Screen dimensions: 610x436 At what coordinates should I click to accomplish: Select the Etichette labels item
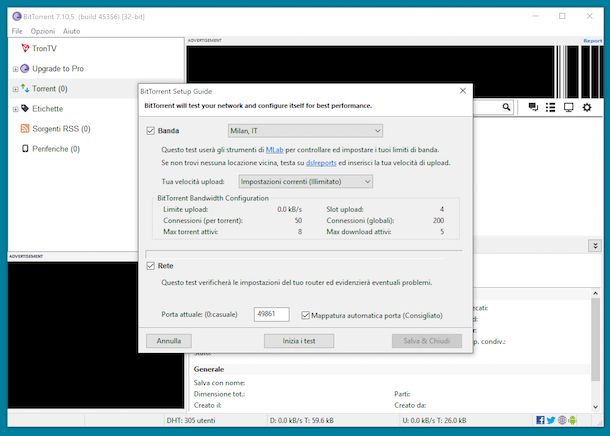pyautogui.click(x=47, y=109)
